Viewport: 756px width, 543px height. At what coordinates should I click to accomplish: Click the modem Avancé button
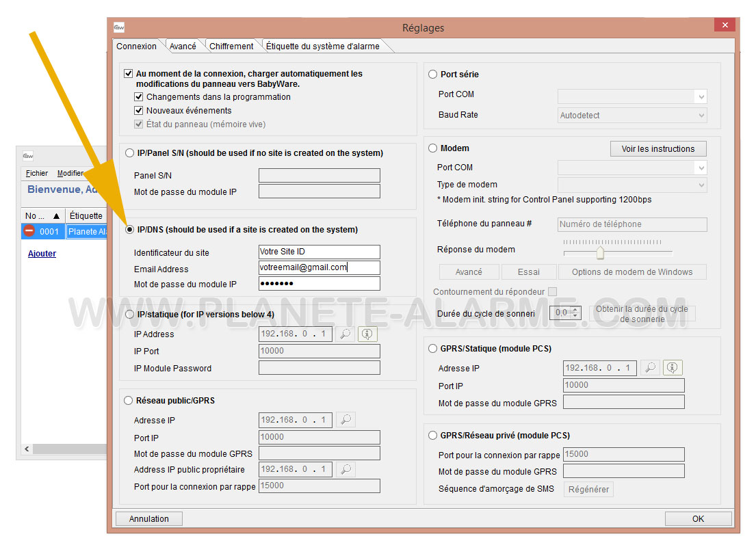coord(469,271)
